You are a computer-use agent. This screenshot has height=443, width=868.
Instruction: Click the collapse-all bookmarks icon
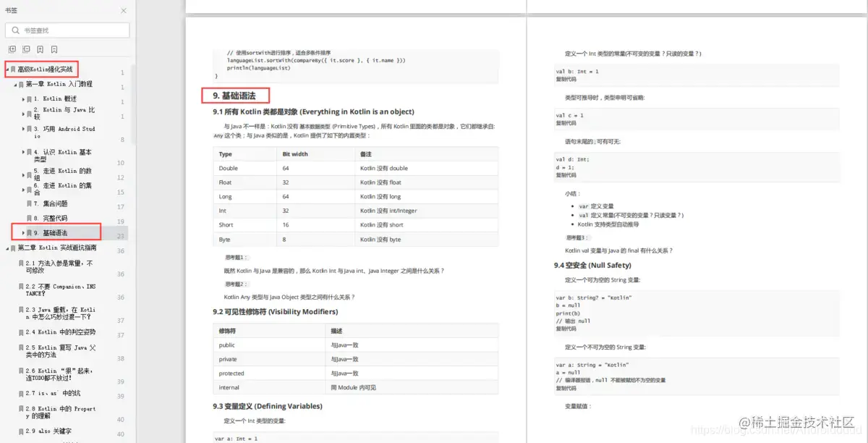[26, 49]
